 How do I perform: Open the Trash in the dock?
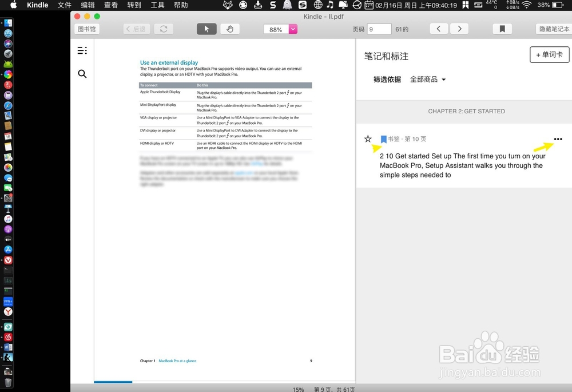[x=8, y=382]
